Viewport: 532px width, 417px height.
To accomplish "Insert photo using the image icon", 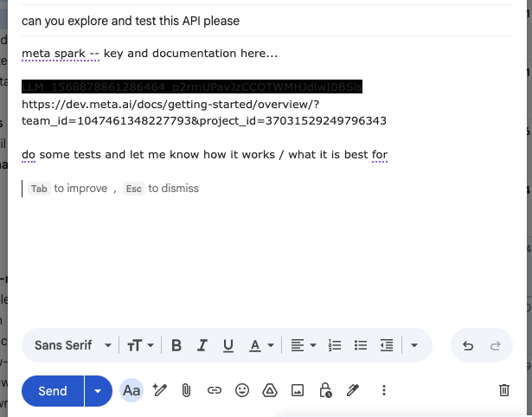I will (x=298, y=390).
